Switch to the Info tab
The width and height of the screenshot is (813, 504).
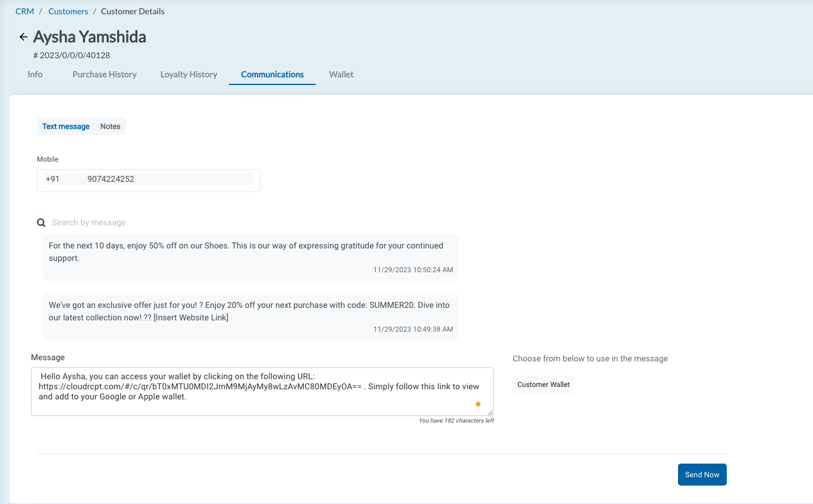tap(35, 74)
